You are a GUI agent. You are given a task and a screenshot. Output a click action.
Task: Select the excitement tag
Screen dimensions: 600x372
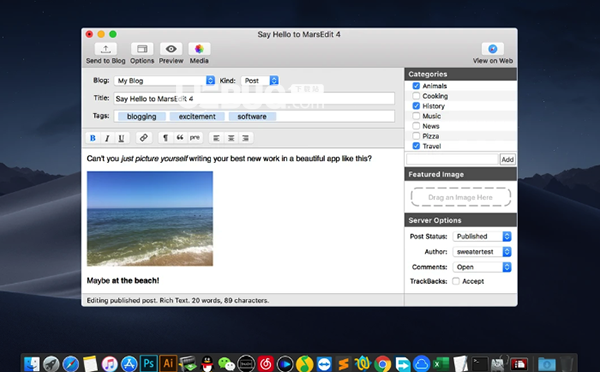(197, 116)
